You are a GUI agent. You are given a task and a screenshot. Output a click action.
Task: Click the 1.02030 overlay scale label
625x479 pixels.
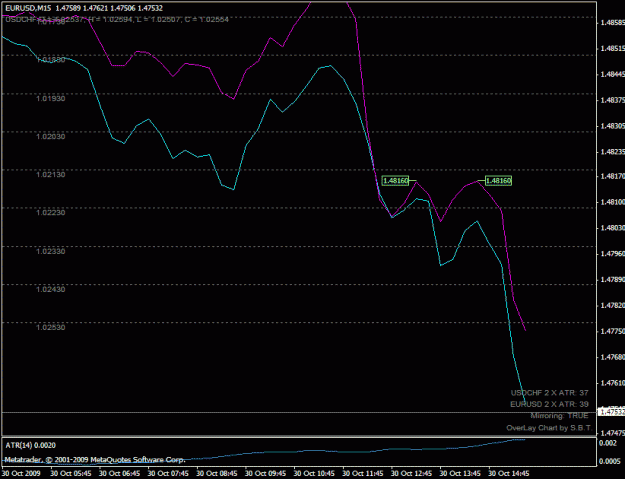click(51, 137)
